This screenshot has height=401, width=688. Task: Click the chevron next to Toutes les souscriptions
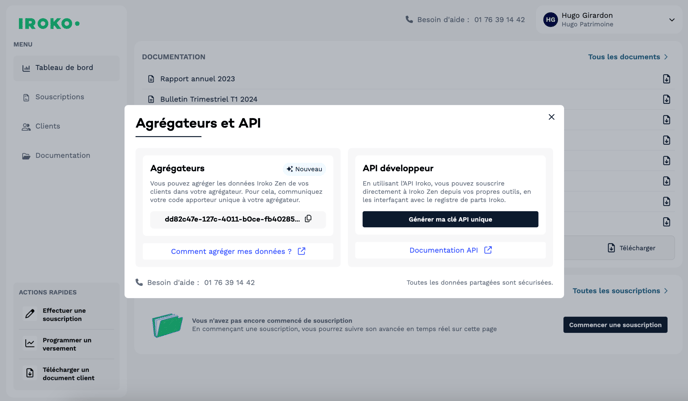pyautogui.click(x=666, y=291)
